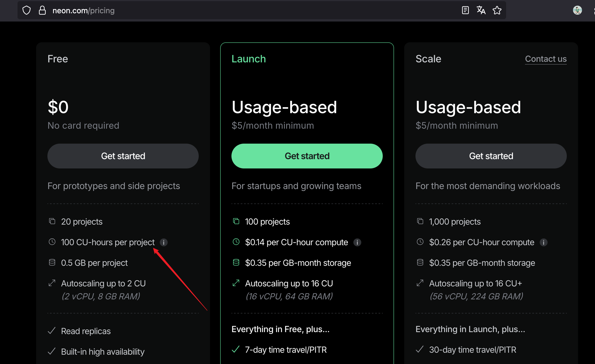595x364 pixels.
Task: Show info for $0.26 per CU-hour compute
Action: (x=544, y=242)
